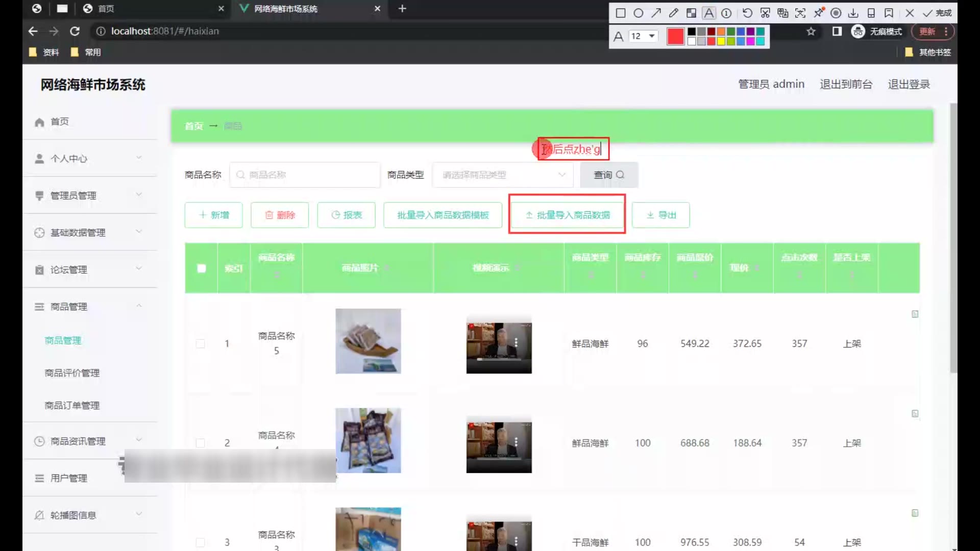Open 商品评价管理 in the sidebar
The height and width of the screenshot is (551, 980).
pyautogui.click(x=72, y=373)
